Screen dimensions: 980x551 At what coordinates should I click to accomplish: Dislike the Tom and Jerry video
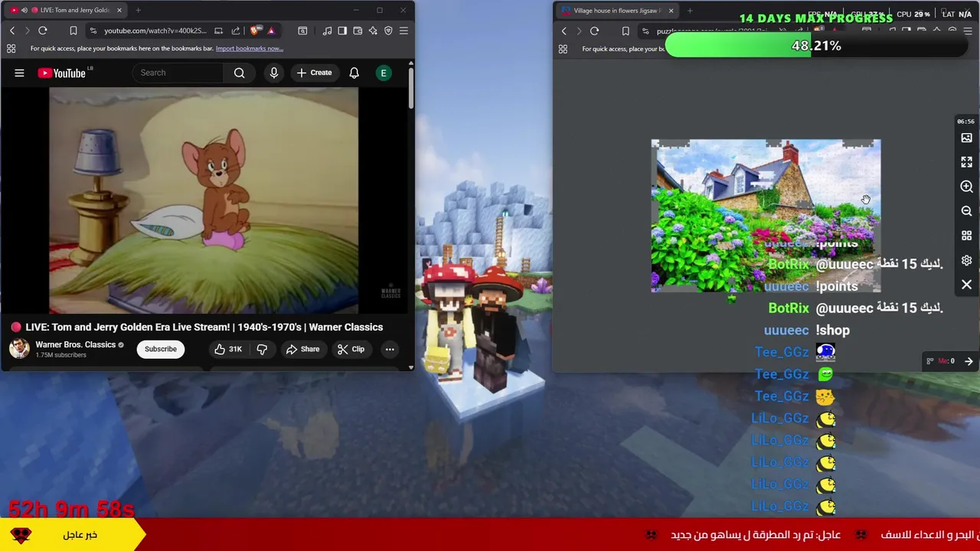tap(262, 349)
